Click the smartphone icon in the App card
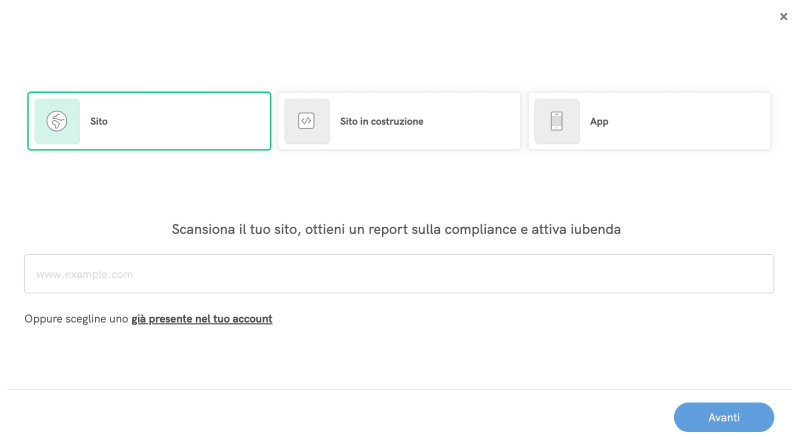Screen dimensions: 800x438 click(x=557, y=121)
